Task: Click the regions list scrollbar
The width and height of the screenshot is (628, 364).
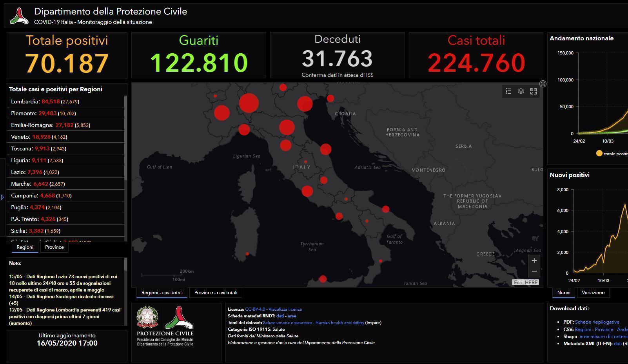Action: pos(126,137)
